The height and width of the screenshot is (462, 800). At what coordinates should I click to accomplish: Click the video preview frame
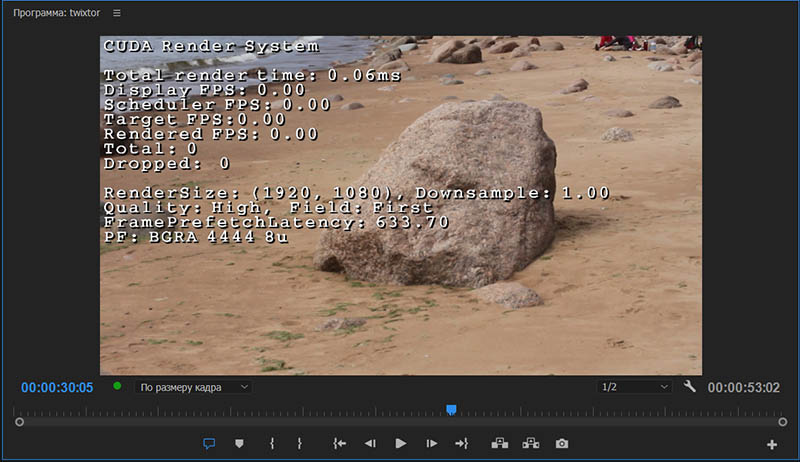tap(401, 206)
